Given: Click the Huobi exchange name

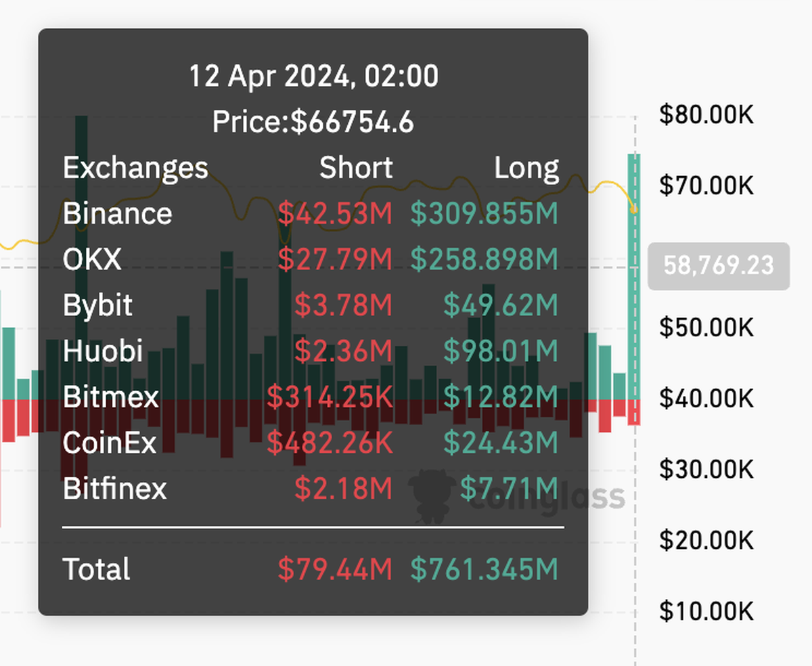Looking at the screenshot, I should click(103, 351).
